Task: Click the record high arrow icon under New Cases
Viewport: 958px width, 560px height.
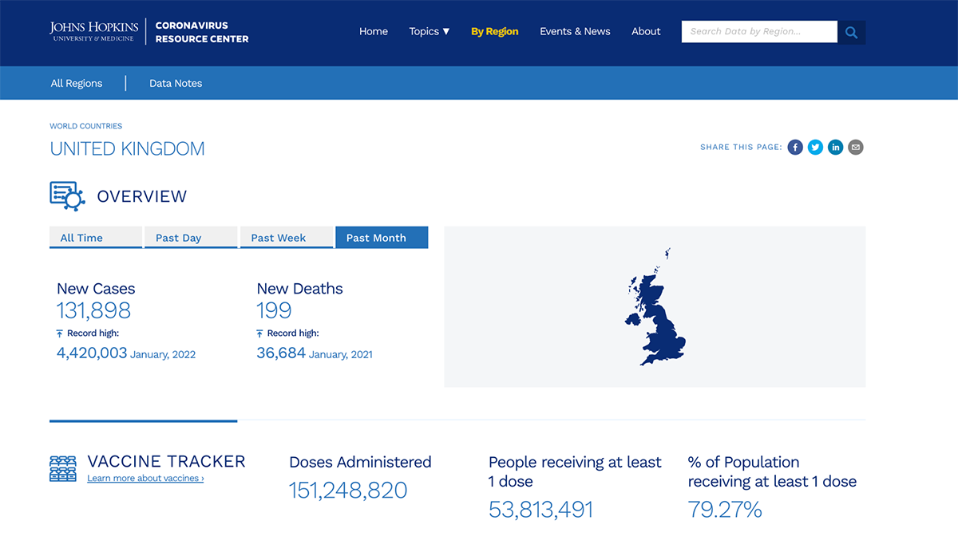Action: (x=60, y=333)
